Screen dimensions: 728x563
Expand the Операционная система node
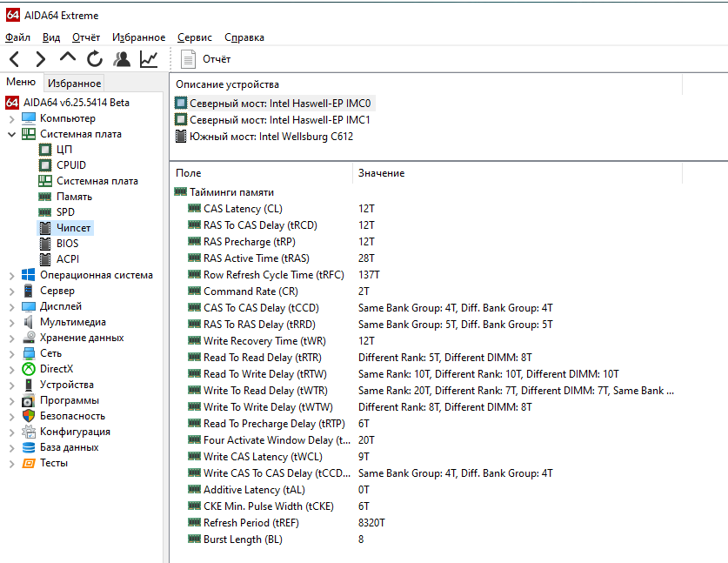point(11,276)
